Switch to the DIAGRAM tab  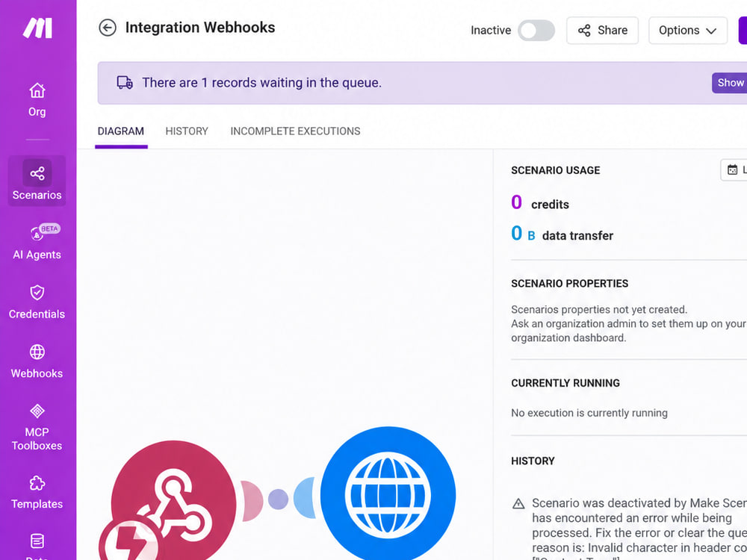click(121, 131)
